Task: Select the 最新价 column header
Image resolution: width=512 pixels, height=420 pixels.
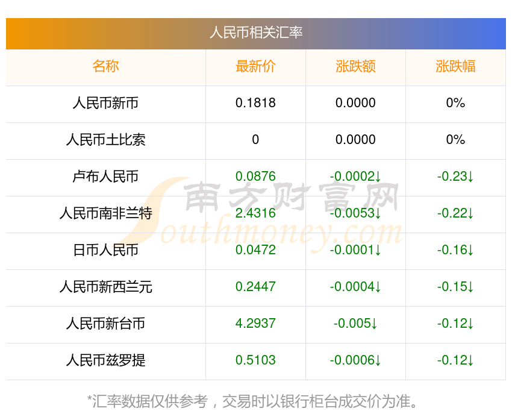Action: click(x=255, y=66)
